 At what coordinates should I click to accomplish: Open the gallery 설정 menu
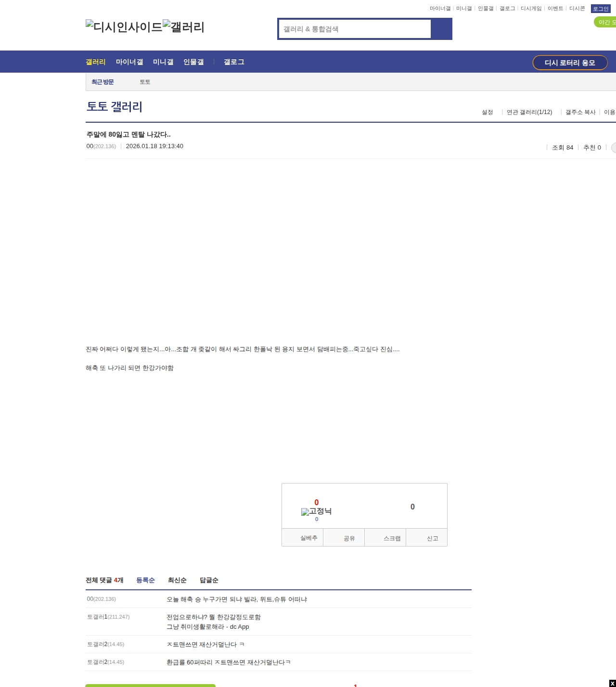[488, 112]
